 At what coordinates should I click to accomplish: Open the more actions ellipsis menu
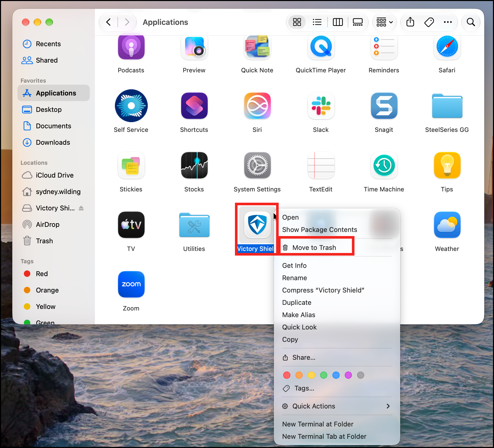(448, 22)
